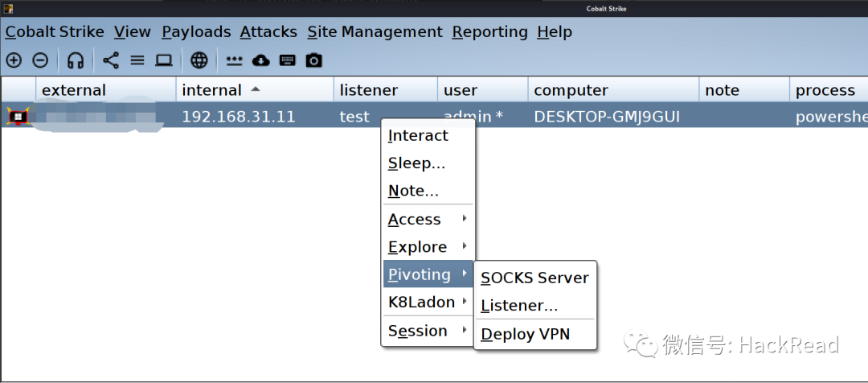Show session table list icon
This screenshot has height=383, width=868.
coord(137,60)
